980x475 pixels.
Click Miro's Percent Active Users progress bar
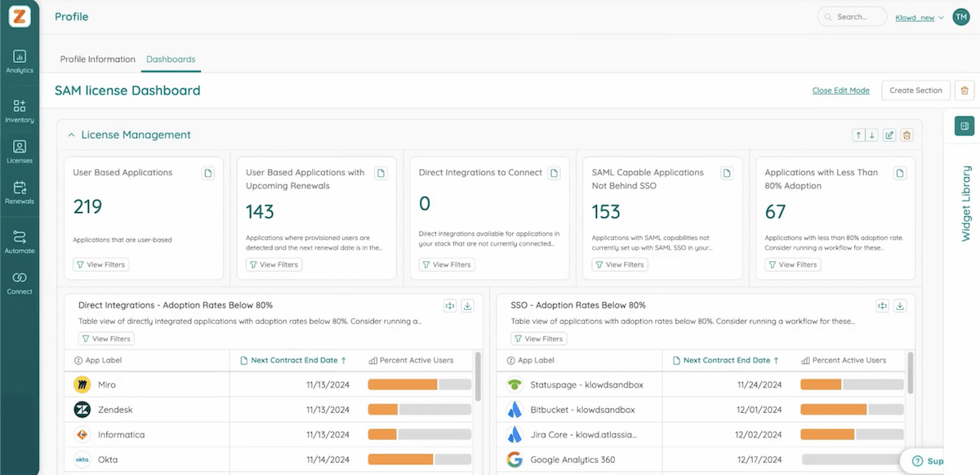[x=419, y=384]
